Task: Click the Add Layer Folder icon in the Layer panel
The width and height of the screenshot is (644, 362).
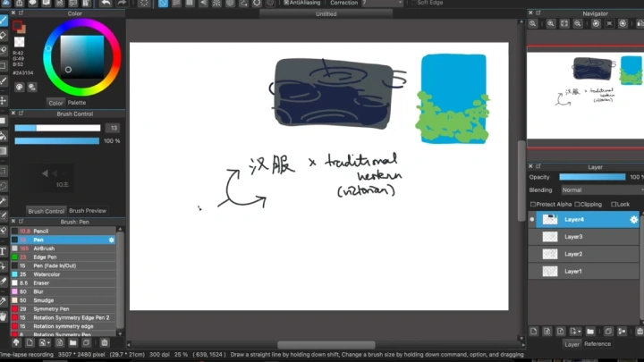Action: point(590,332)
